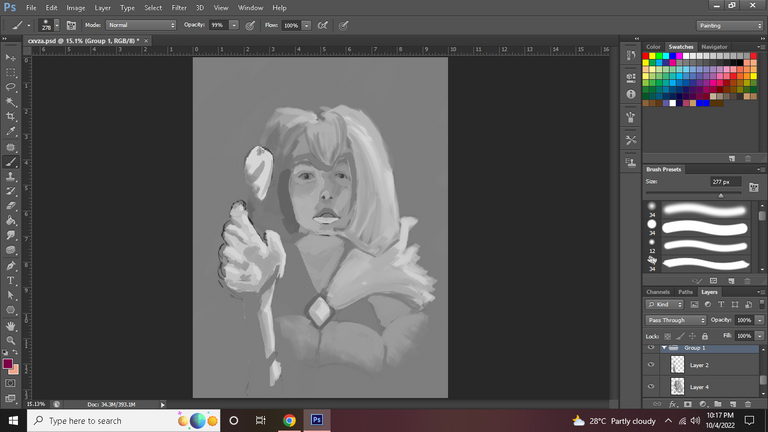Select the Move tool

pyautogui.click(x=10, y=58)
